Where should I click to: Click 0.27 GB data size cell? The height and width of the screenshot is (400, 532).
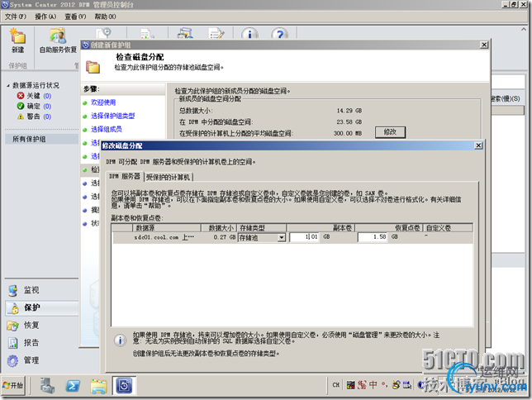pyautogui.click(x=224, y=237)
